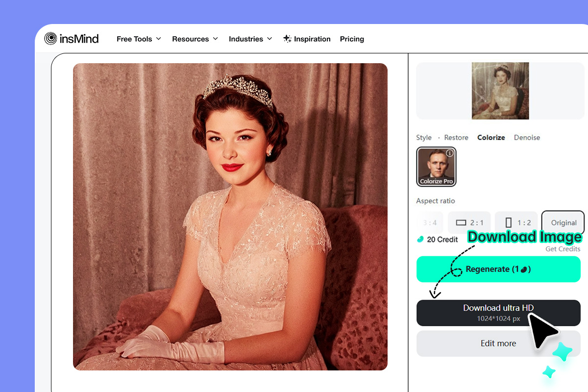Click Download ultra HD button
This screenshot has height=392, width=588.
[498, 313]
